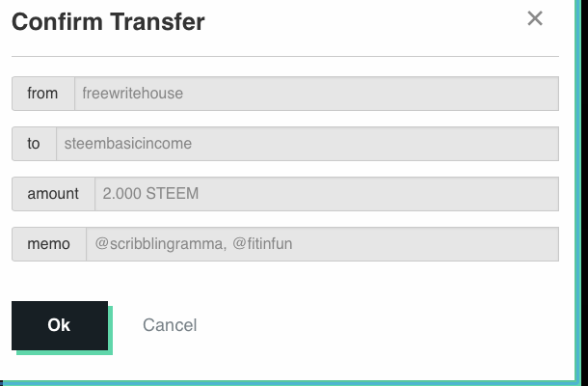Select the 'from' field label

point(42,94)
